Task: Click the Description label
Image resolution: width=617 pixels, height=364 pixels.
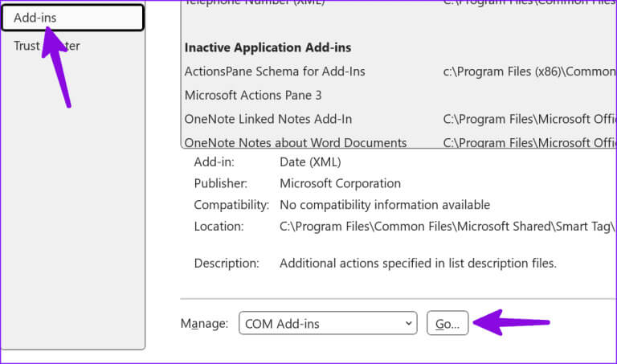Action: (x=227, y=264)
